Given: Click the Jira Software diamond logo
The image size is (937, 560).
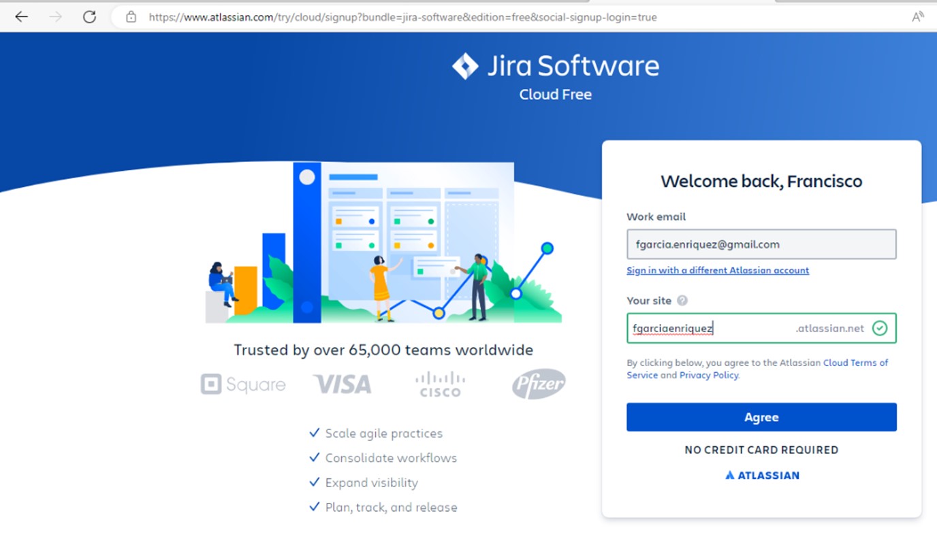Looking at the screenshot, I should pos(465,66).
